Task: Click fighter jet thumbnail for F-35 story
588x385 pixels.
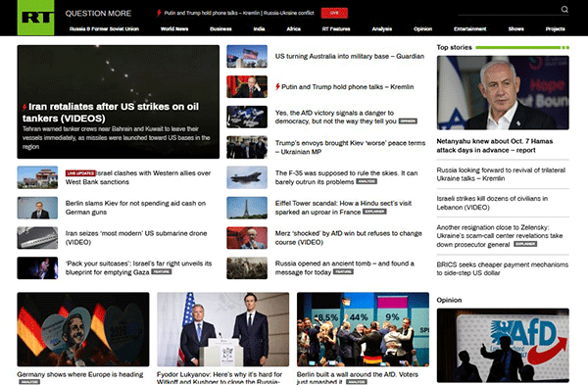Action: click(247, 177)
